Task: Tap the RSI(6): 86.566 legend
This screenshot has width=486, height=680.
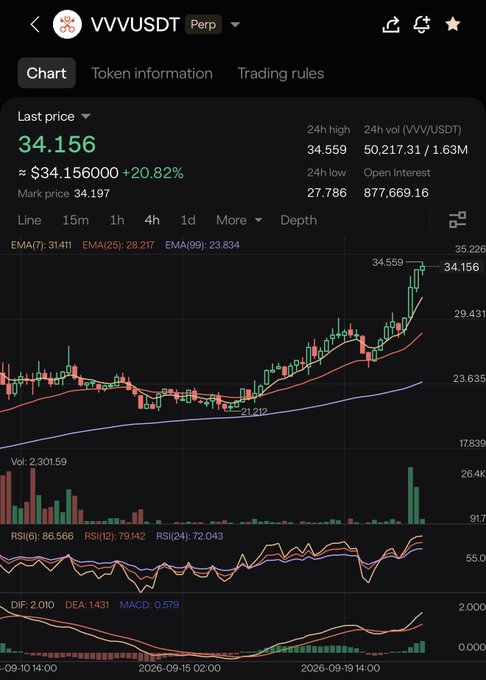Action: [42, 536]
